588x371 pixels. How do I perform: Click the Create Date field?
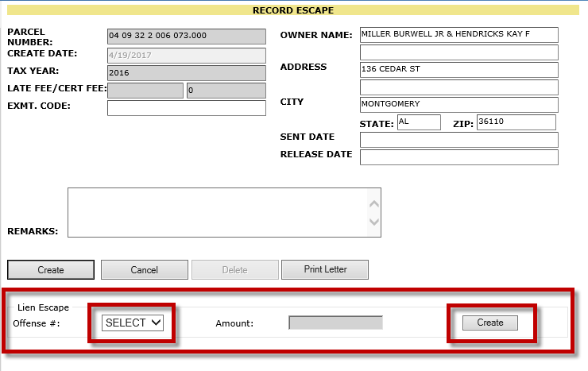187,56
